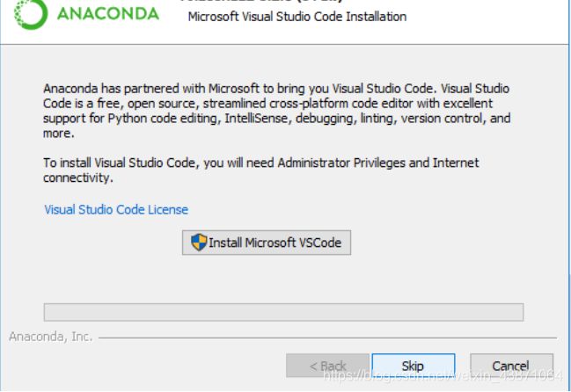Click the disabled Back button
Image resolution: width=571 pixels, height=392 pixels.
328,366
